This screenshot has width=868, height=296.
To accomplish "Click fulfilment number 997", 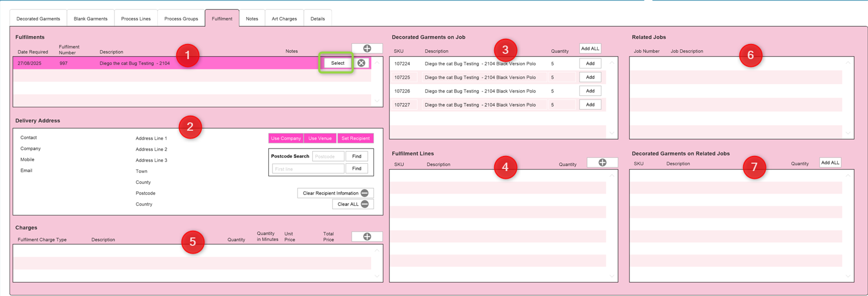I will pos(63,63).
